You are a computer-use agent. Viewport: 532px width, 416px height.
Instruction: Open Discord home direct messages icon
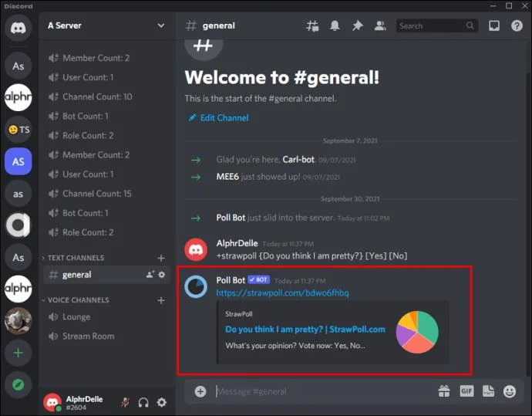tap(19, 28)
